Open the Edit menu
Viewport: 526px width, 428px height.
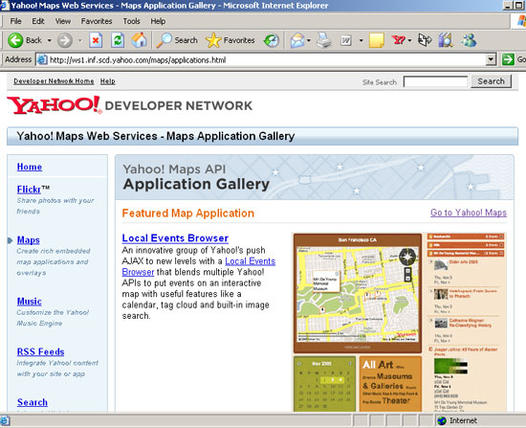[x=38, y=21]
